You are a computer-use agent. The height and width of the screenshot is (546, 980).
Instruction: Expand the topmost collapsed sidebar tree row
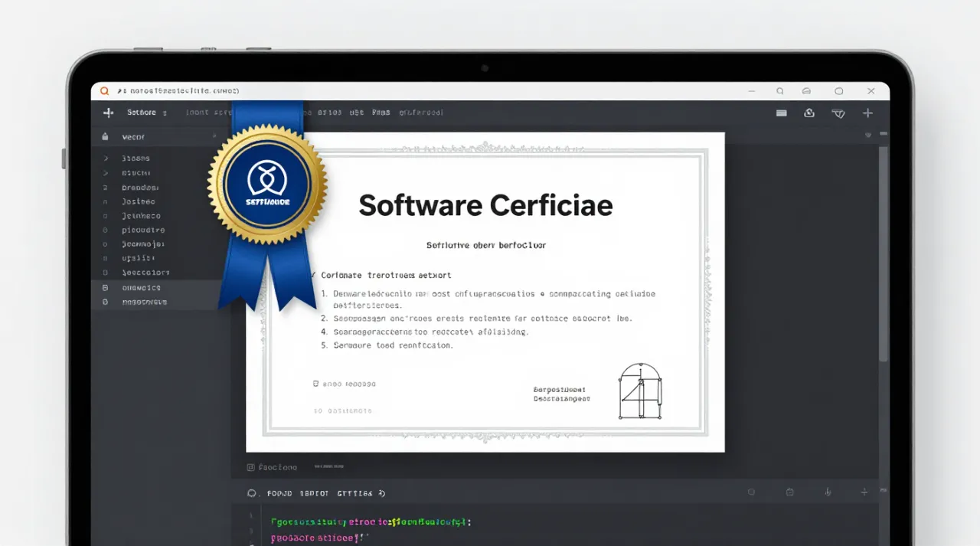[106, 159]
